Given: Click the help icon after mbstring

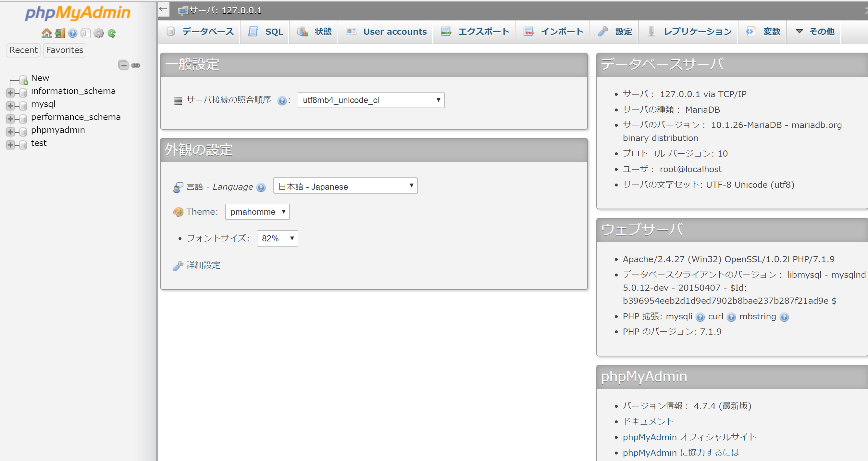Looking at the screenshot, I should click(x=784, y=317).
